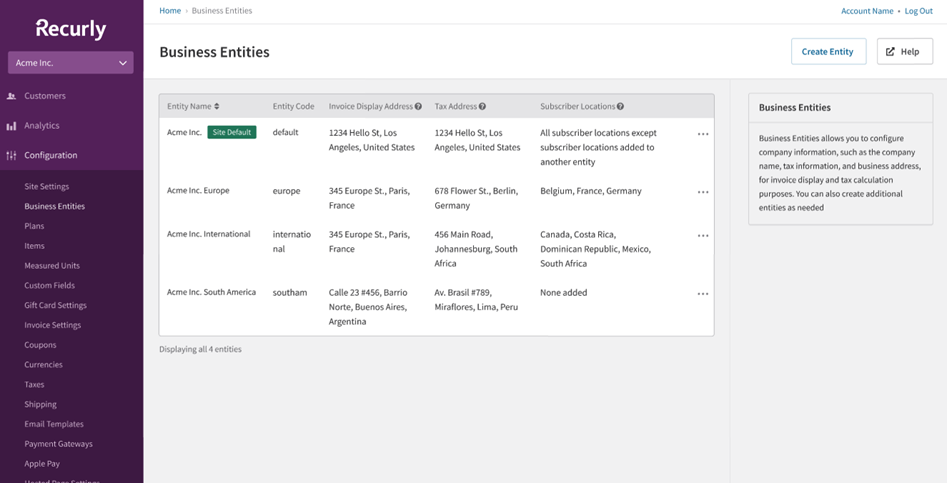This screenshot has height=483, width=947.
Task: Open the Customers menu
Action: coord(45,96)
